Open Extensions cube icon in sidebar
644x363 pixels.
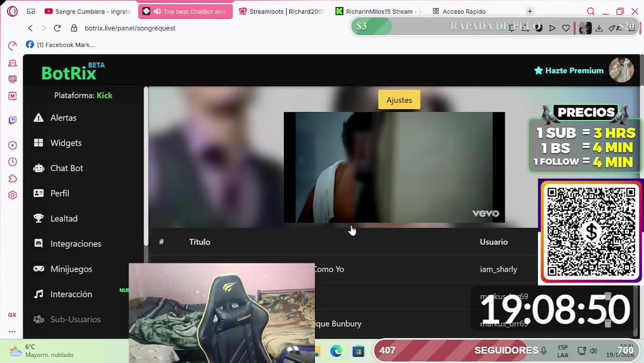point(13,178)
